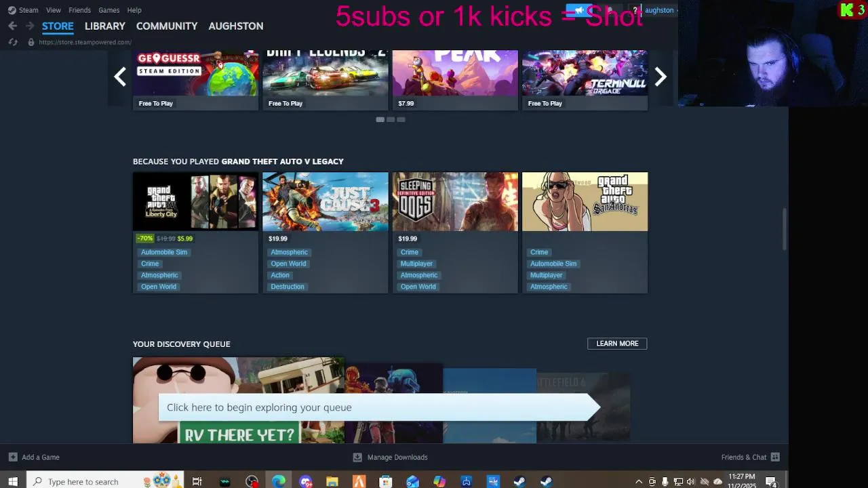
Task: Click the padlock icon beside the URL
Action: [x=31, y=42]
